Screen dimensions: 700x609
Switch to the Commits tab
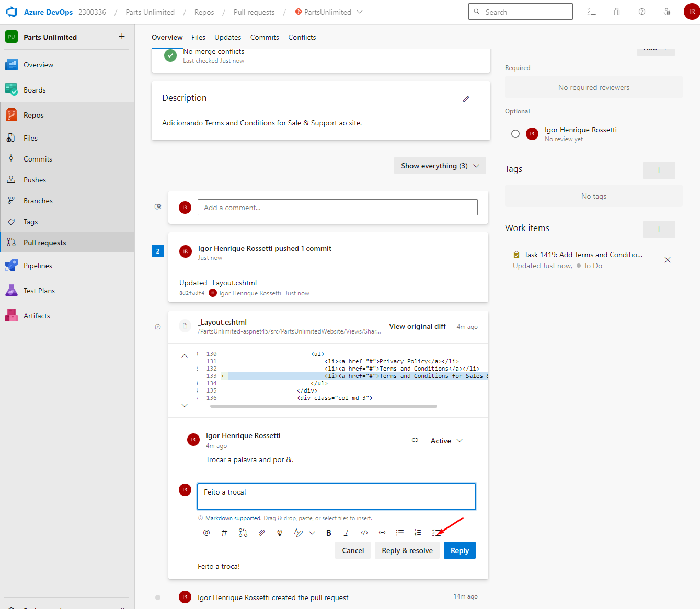pos(265,37)
